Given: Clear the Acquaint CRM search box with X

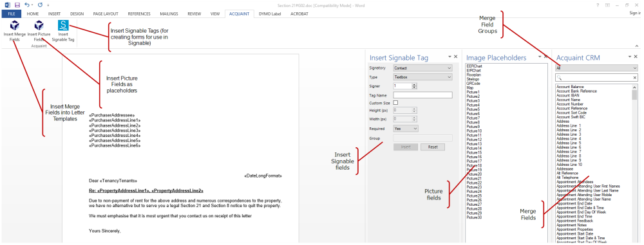Looking at the screenshot, I should coord(634,78).
